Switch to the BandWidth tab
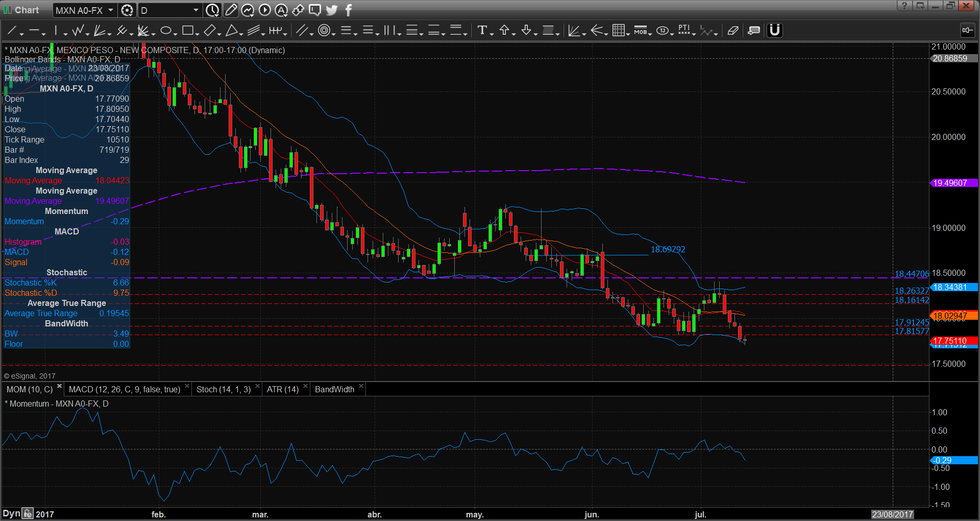 [x=334, y=389]
